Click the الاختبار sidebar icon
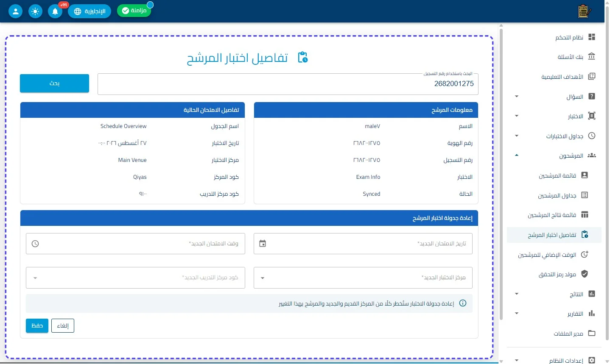This screenshot has height=364, width=610. [592, 116]
